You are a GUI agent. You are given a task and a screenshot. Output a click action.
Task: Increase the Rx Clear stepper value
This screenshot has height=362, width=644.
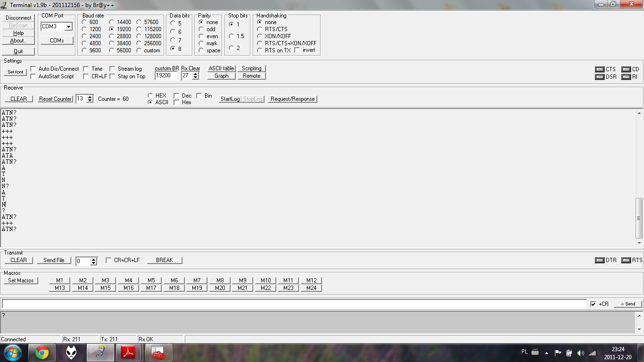(x=196, y=74)
